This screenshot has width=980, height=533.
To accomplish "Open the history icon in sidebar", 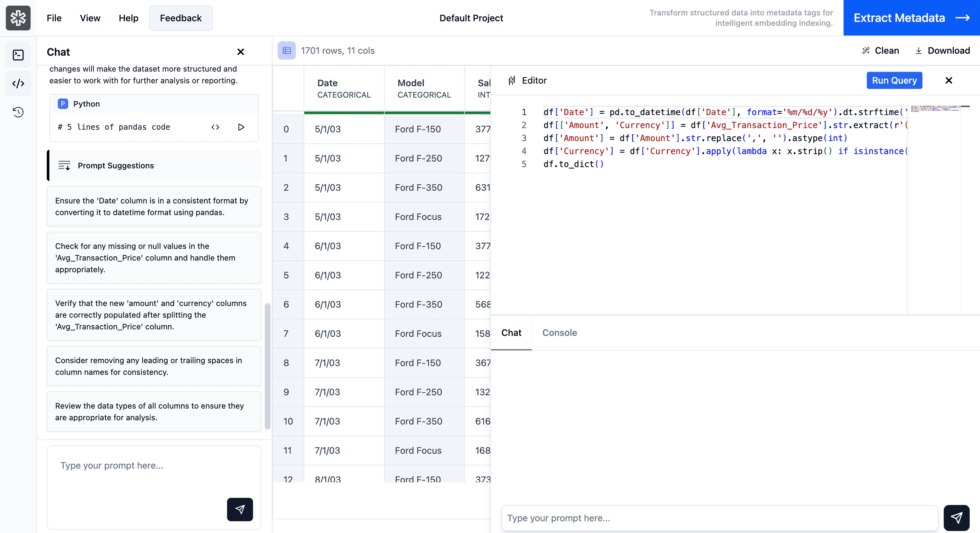I will pos(18,112).
